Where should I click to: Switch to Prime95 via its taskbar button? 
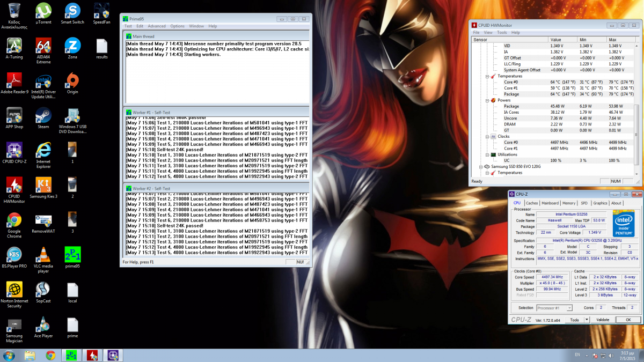71,355
